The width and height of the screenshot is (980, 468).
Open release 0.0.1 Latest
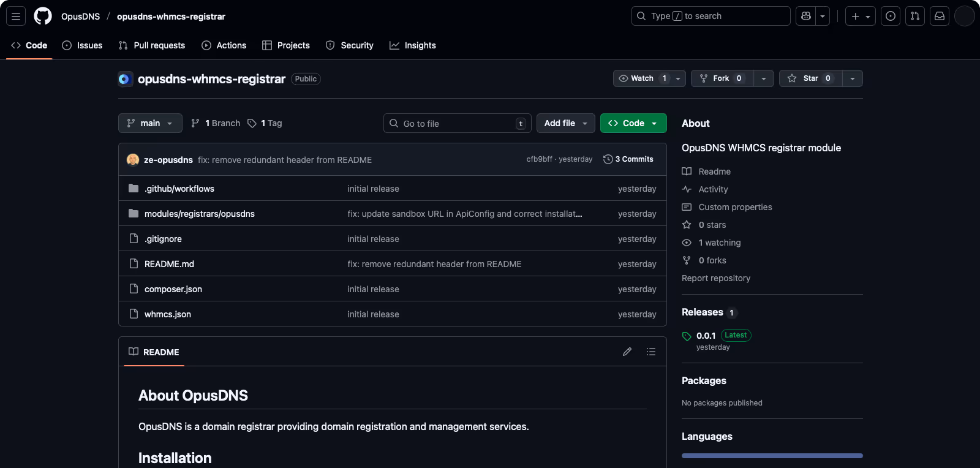point(717,336)
